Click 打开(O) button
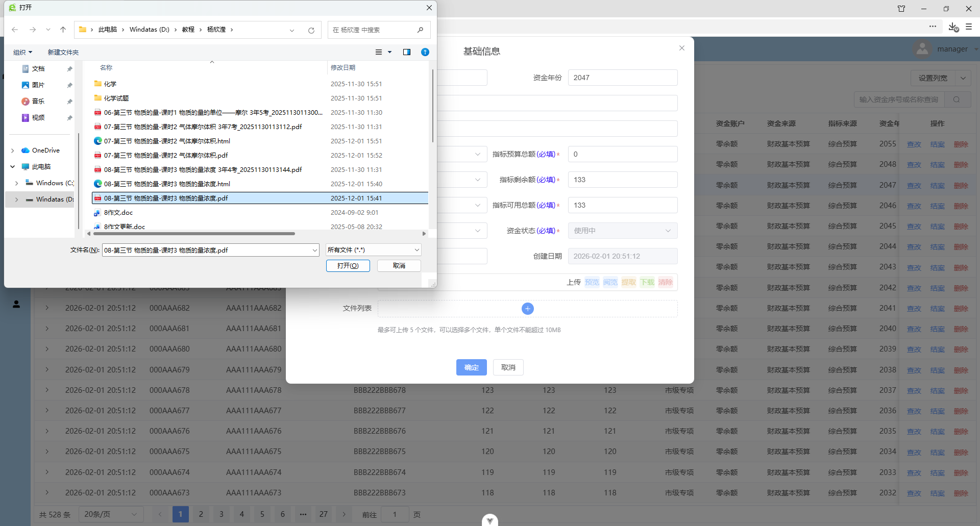The image size is (980, 526). [348, 266]
